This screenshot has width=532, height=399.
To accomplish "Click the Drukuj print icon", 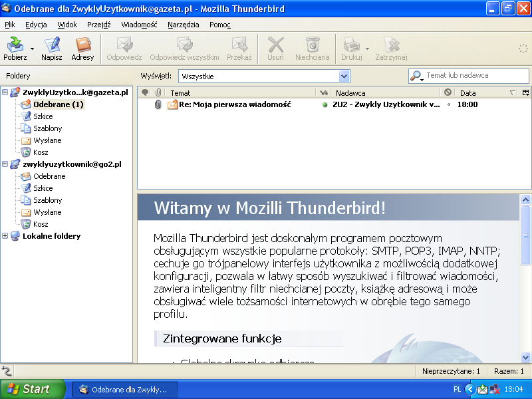I will click(352, 49).
